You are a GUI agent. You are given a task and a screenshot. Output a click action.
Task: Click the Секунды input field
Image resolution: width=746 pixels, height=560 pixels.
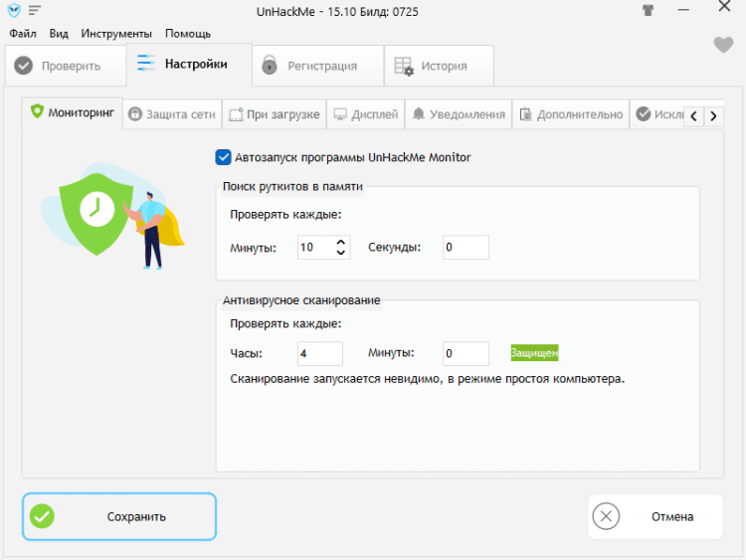(x=466, y=248)
